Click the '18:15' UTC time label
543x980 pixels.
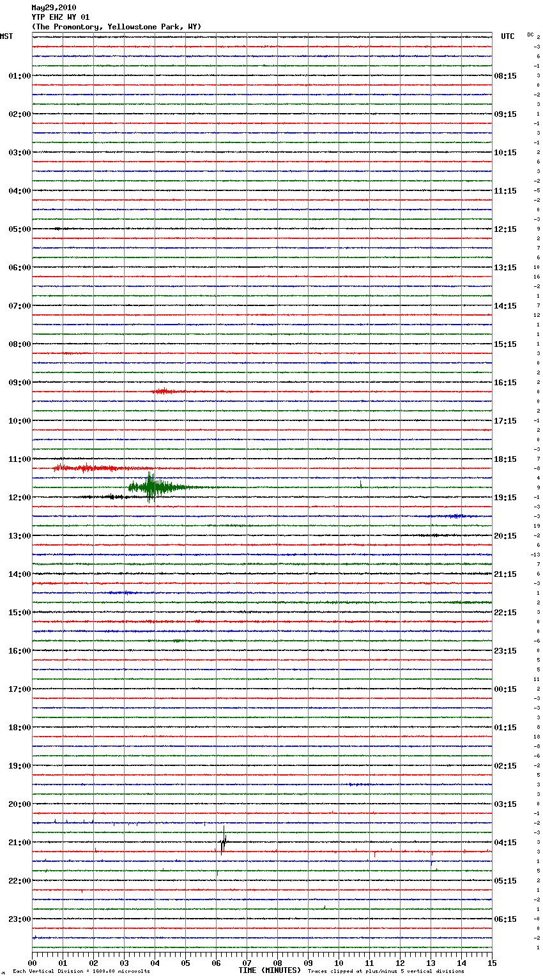click(505, 459)
